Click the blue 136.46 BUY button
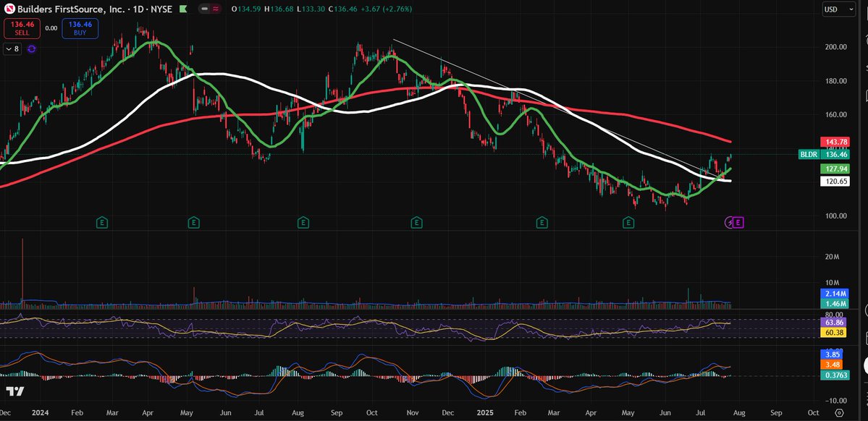The width and height of the screenshot is (868, 421). click(80, 28)
